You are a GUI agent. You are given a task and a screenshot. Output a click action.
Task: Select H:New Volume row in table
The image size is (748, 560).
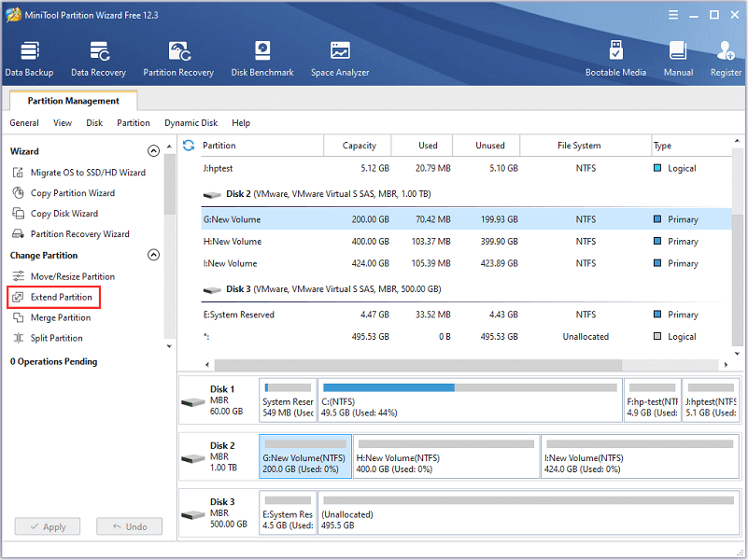pyautogui.click(x=467, y=241)
